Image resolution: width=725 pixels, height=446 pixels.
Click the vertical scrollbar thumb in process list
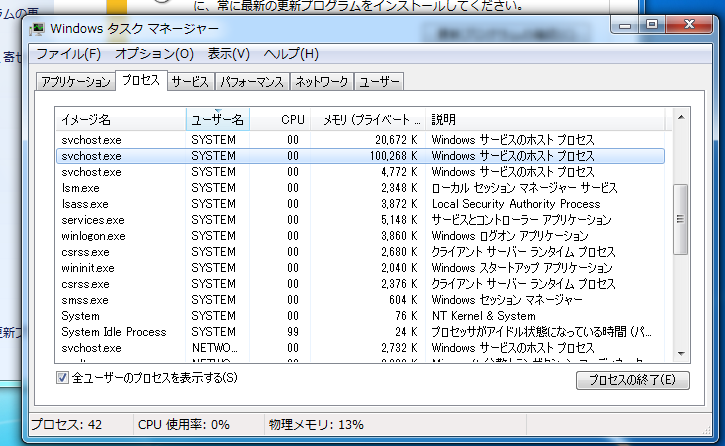680,219
